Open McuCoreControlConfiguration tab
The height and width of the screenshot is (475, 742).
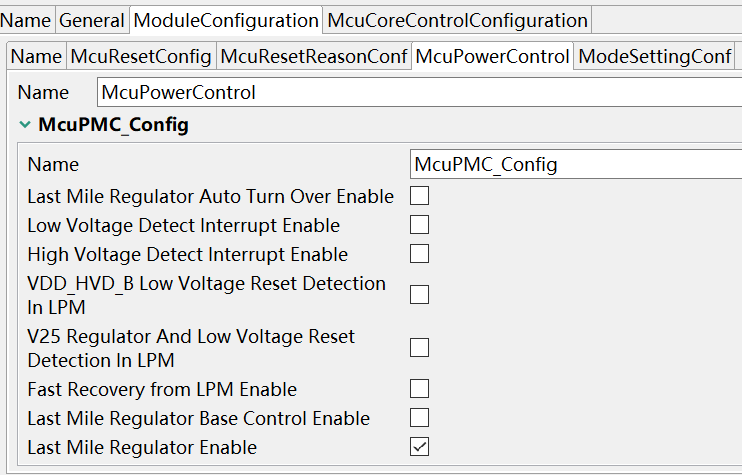(x=457, y=20)
